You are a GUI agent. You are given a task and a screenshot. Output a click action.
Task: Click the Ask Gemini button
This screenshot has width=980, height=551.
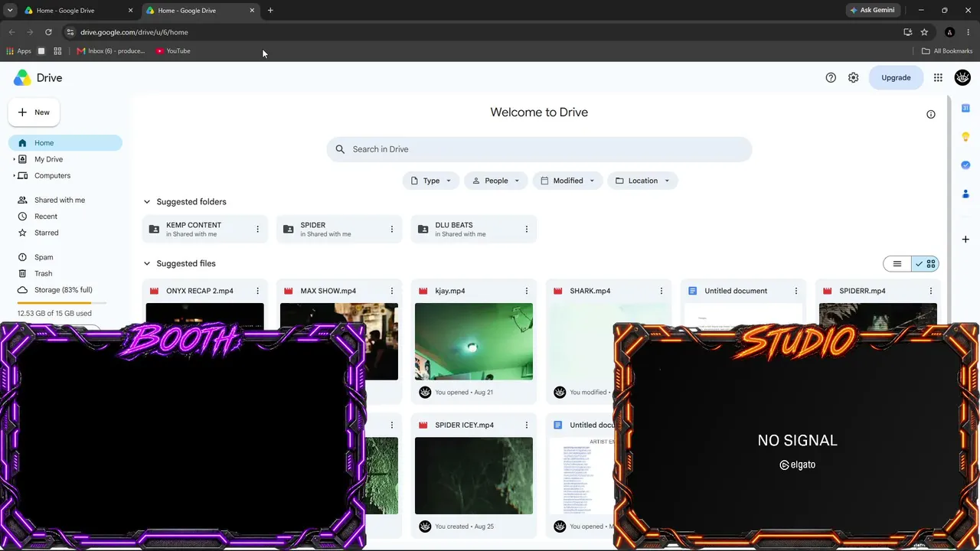872,10
